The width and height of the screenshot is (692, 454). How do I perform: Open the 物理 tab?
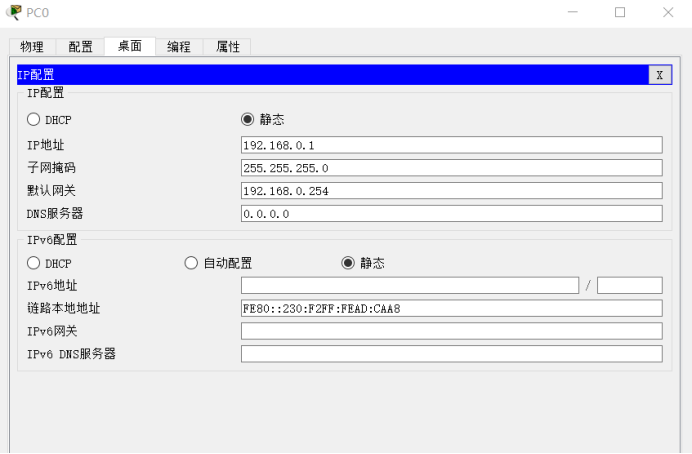click(x=32, y=46)
